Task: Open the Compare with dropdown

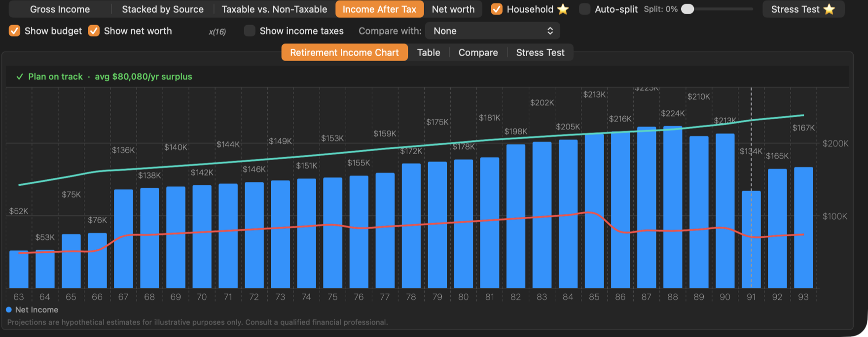Action: [492, 31]
